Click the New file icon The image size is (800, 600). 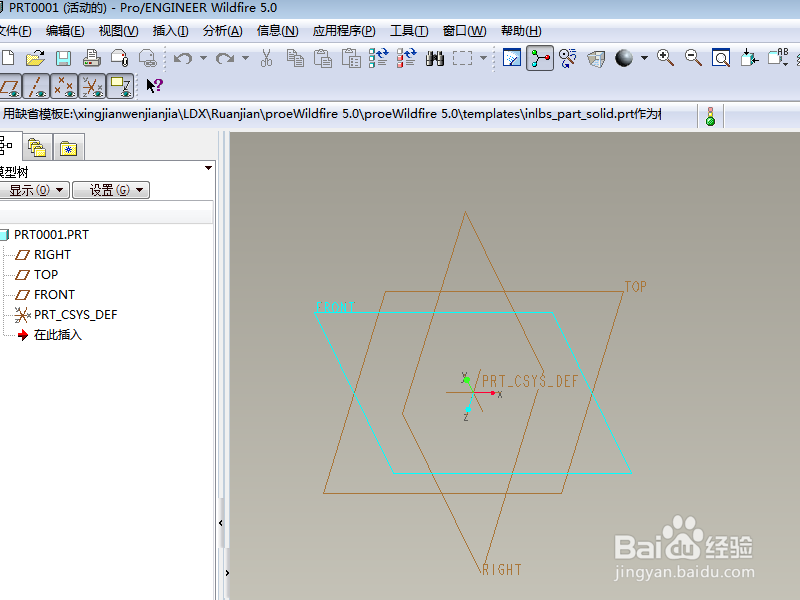pos(7,58)
